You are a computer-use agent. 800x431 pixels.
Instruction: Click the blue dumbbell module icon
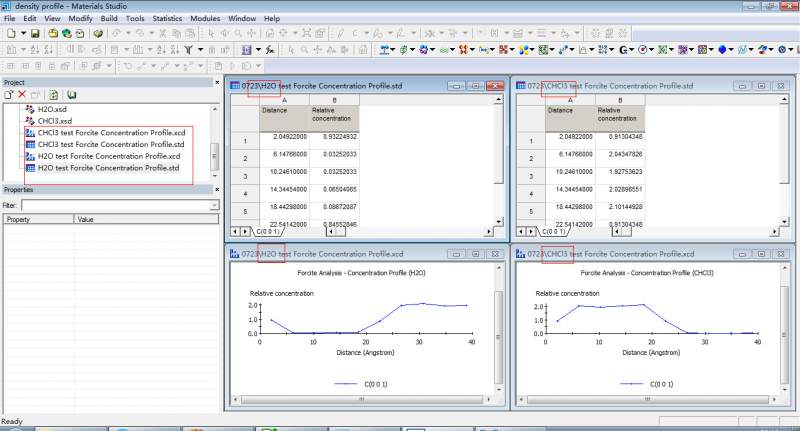(x=563, y=49)
